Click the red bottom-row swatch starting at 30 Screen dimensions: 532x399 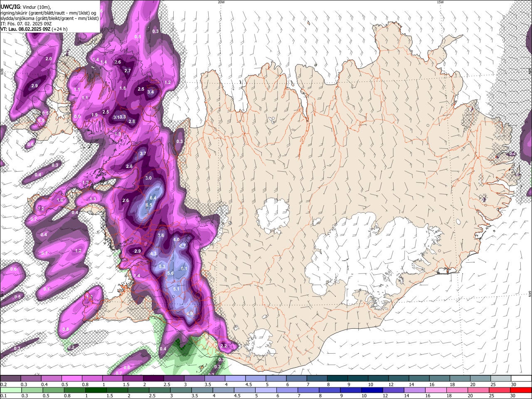(x=521, y=390)
